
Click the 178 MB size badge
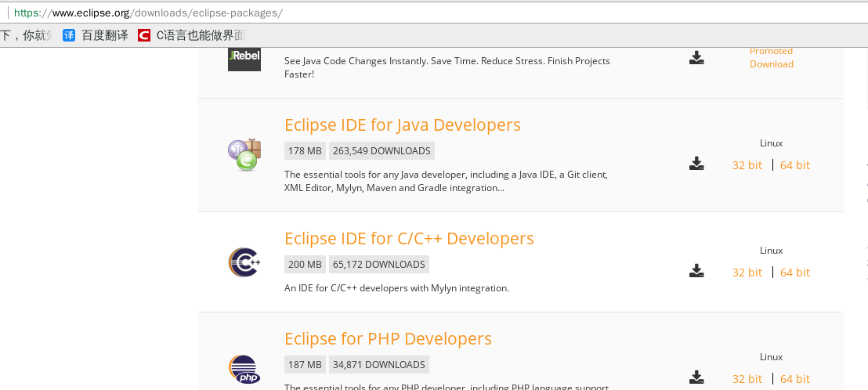coord(305,151)
